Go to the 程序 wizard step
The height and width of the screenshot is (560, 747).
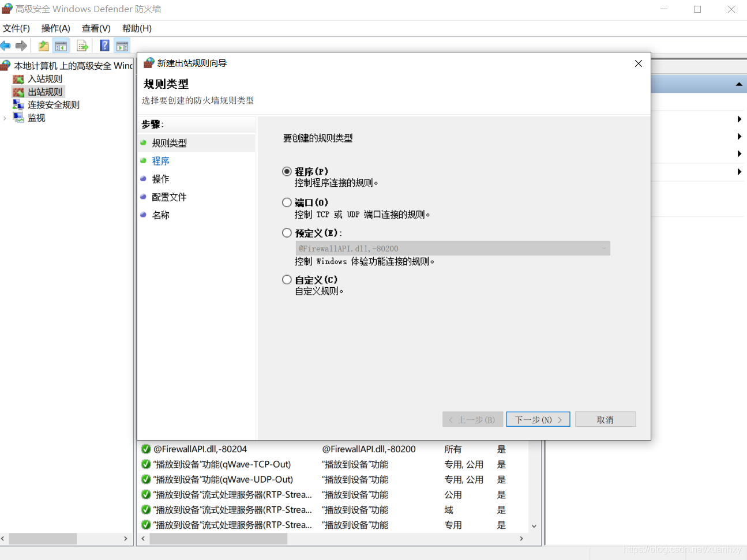tap(160, 161)
